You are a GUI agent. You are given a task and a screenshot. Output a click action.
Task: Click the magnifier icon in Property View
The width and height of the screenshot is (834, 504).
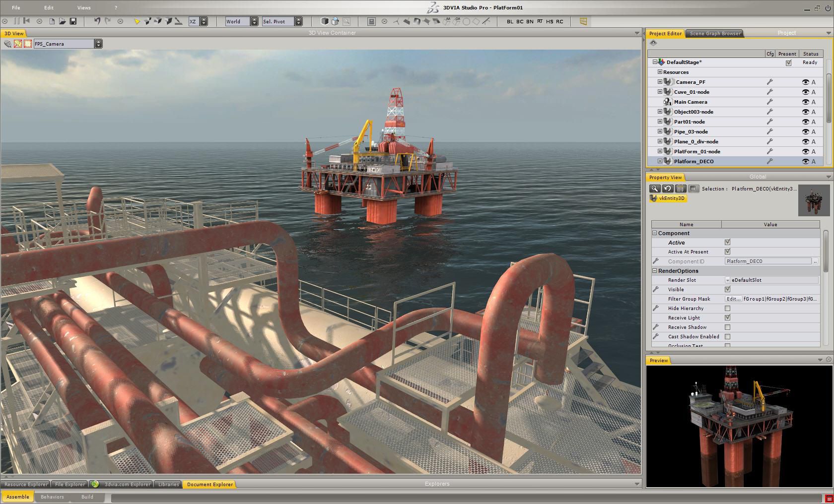pos(655,189)
